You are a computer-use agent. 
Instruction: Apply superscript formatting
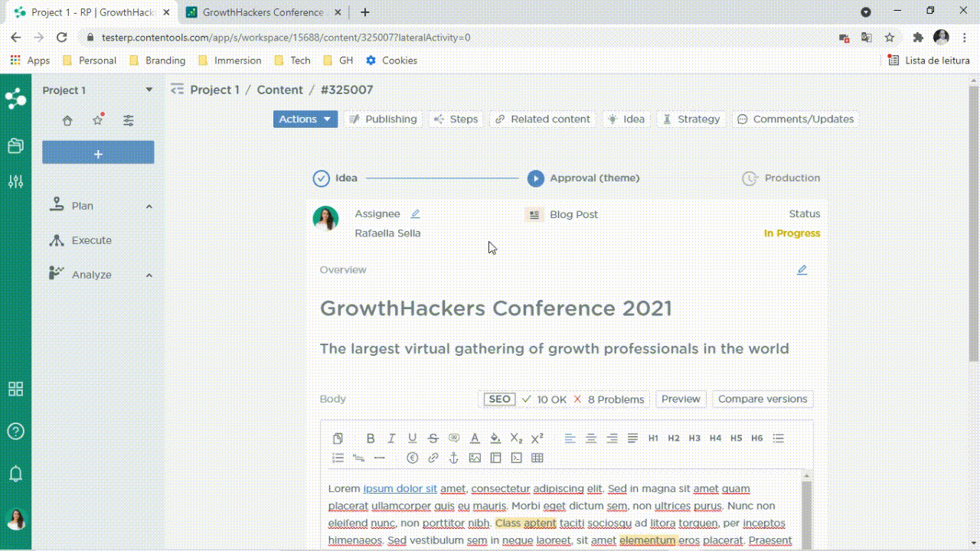[x=537, y=439]
